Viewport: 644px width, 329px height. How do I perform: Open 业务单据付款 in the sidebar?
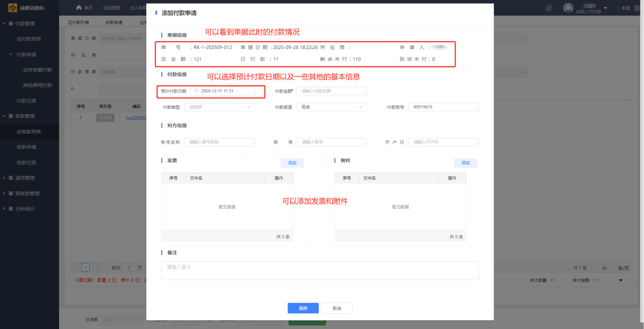click(38, 70)
